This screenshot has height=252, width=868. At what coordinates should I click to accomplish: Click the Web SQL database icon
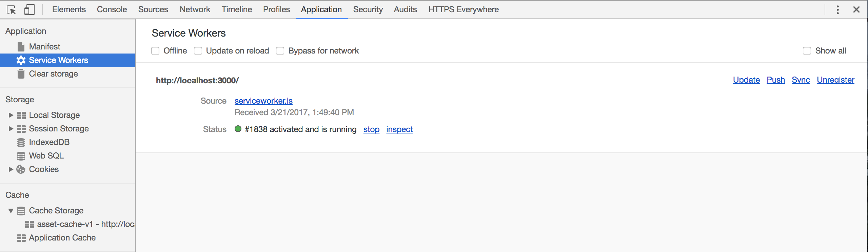click(x=21, y=156)
